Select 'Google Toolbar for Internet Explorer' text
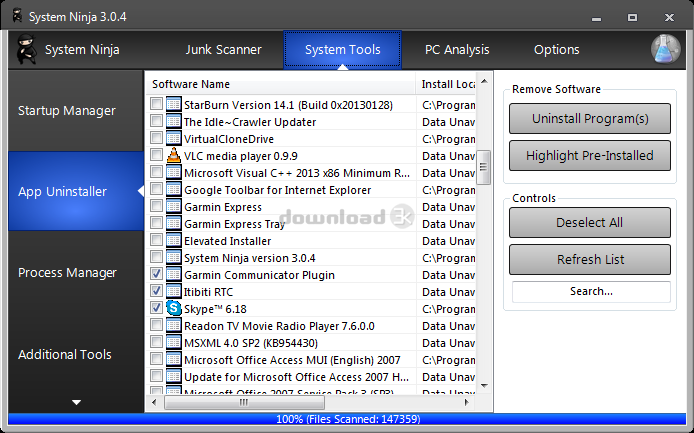694x433 pixels. (278, 190)
